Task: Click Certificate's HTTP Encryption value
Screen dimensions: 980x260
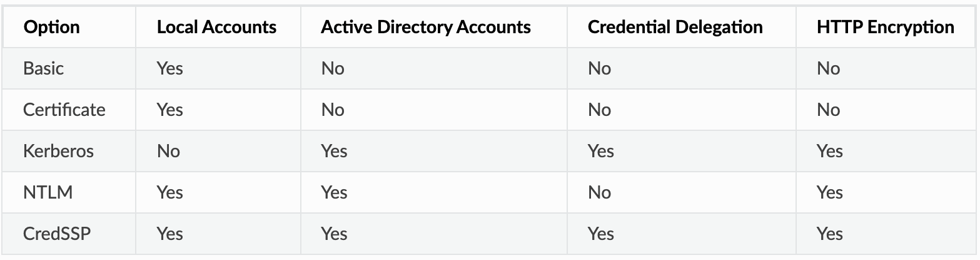Action: tap(828, 110)
